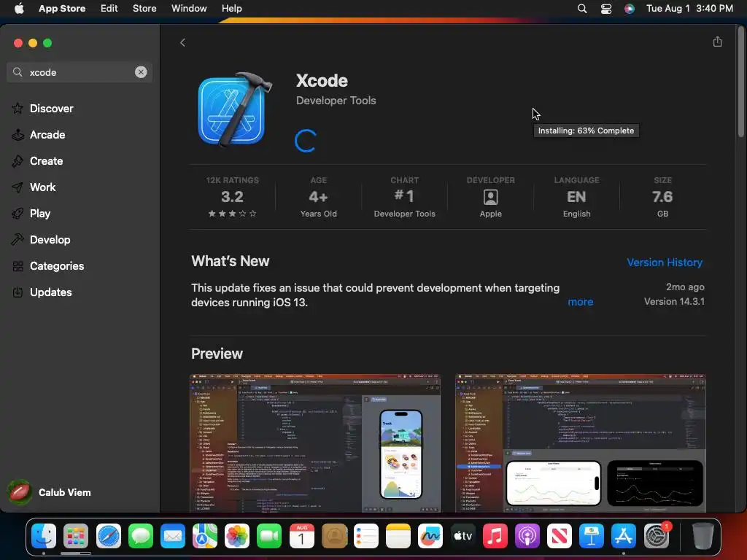Click the #1 Developer Tools chart entry
747x560 pixels.
[404, 198]
